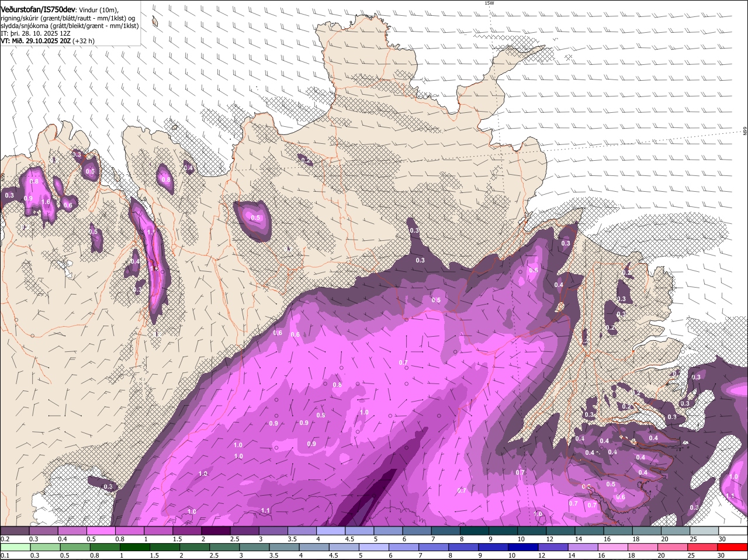
Task: Select purple legend swatch between 0.2 and 0.3
Action: point(15,531)
